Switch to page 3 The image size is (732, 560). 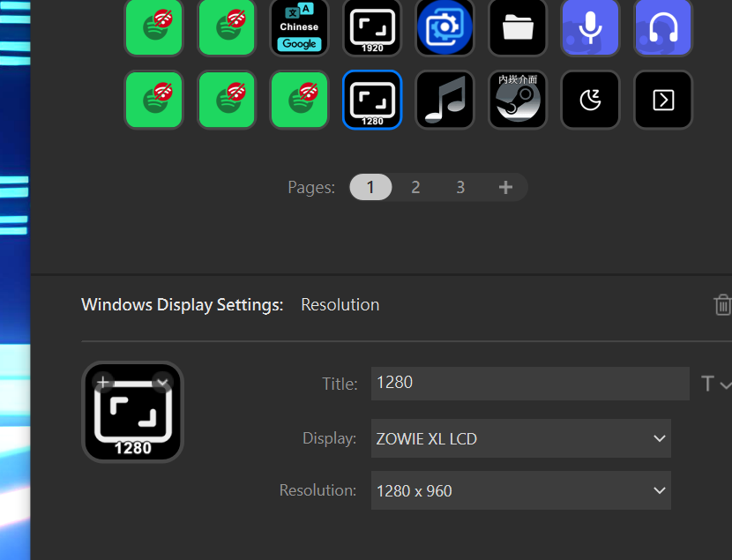(x=459, y=187)
